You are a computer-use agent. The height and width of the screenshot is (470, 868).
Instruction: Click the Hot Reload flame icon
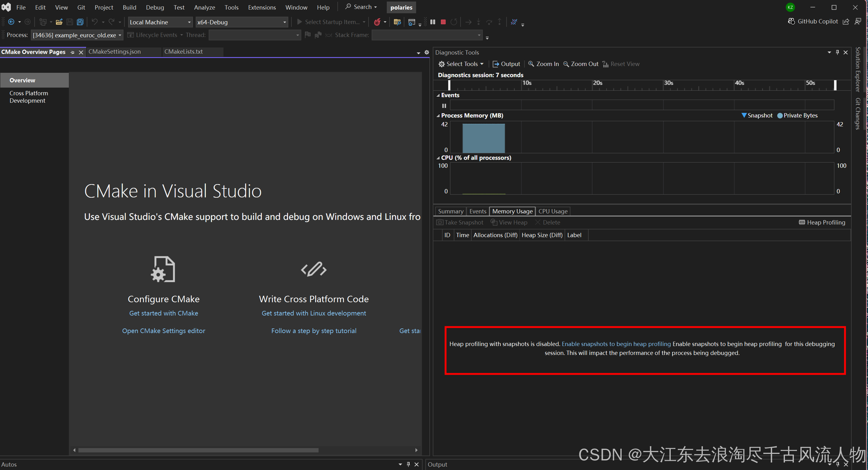377,22
